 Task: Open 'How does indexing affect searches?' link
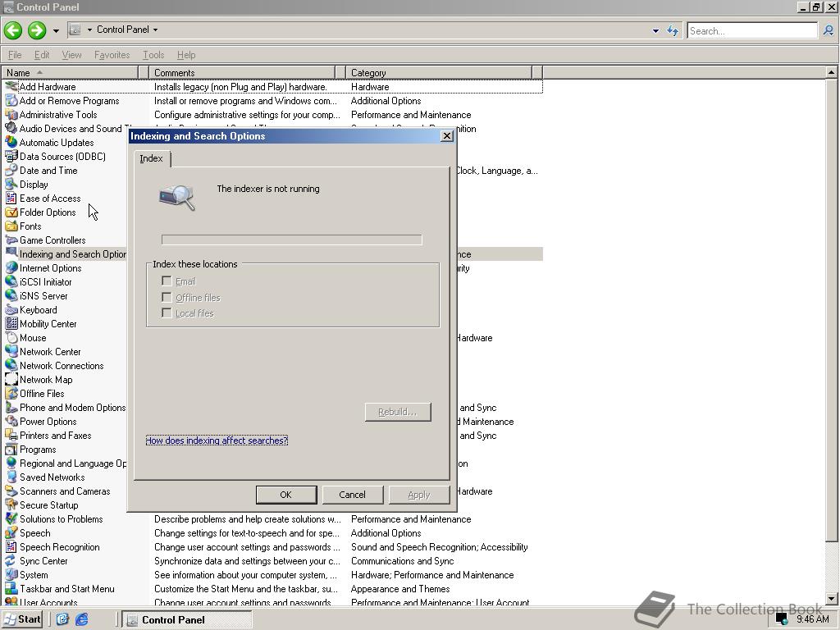217,441
